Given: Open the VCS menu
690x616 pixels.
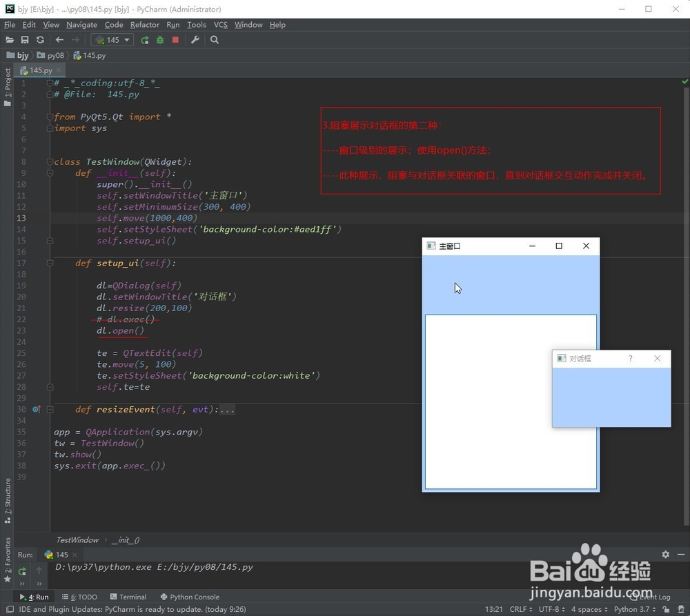Looking at the screenshot, I should coord(221,25).
